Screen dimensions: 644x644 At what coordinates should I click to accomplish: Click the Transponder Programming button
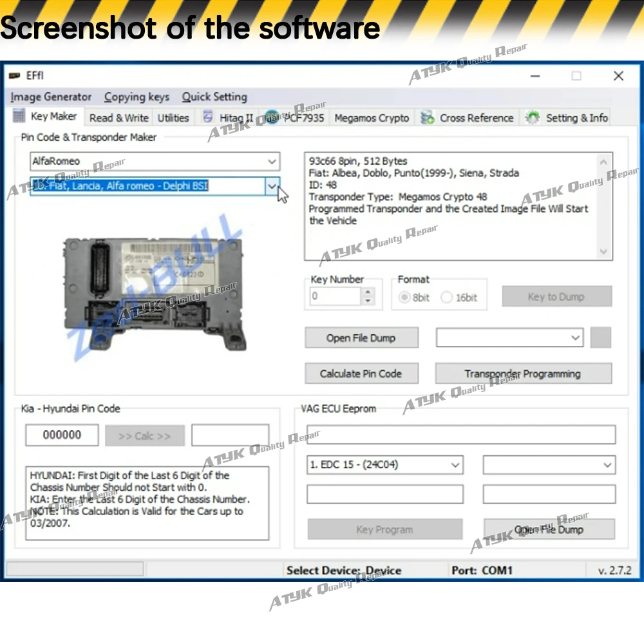(x=523, y=374)
